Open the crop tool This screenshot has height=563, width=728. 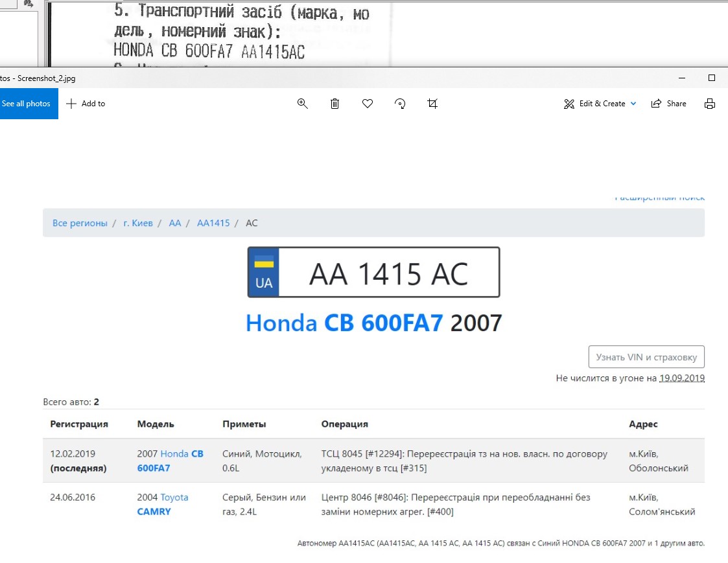(x=432, y=104)
